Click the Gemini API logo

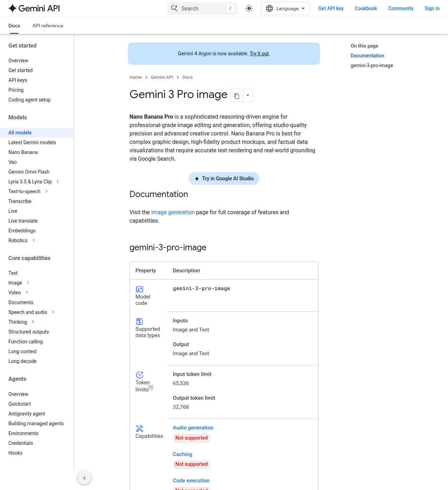[x=34, y=8]
